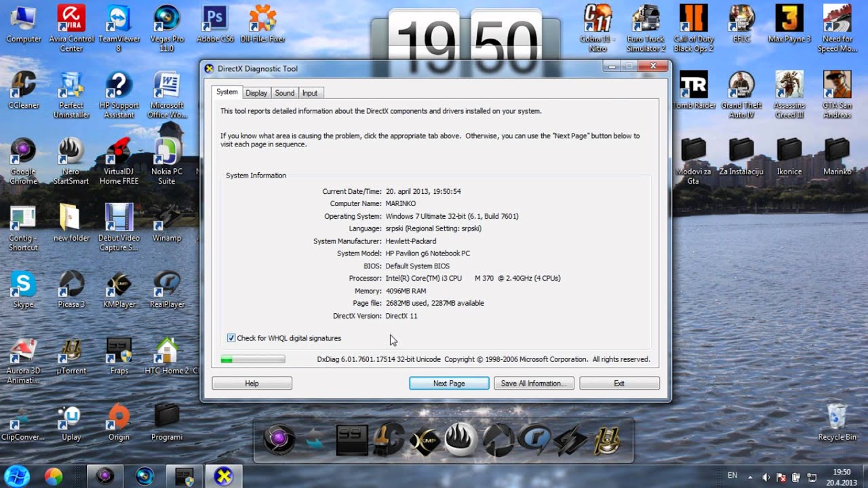Select Avira Control Center desktop icon
868x488 pixels.
click(71, 27)
